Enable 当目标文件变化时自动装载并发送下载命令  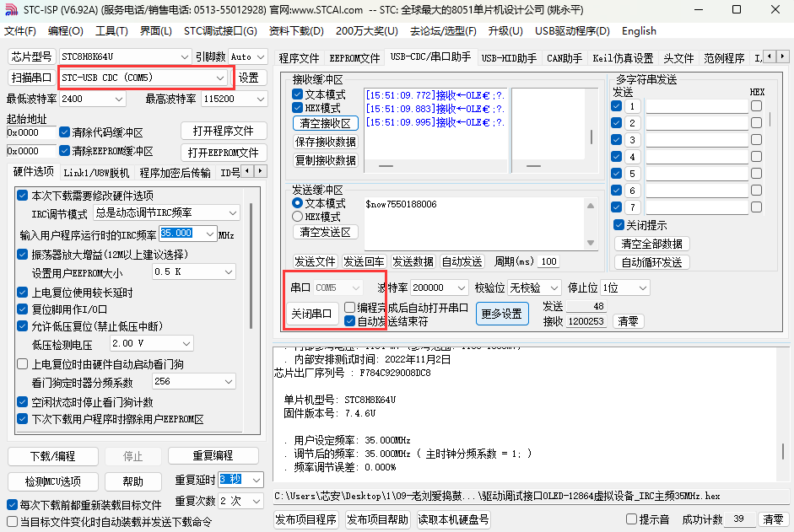[12, 521]
